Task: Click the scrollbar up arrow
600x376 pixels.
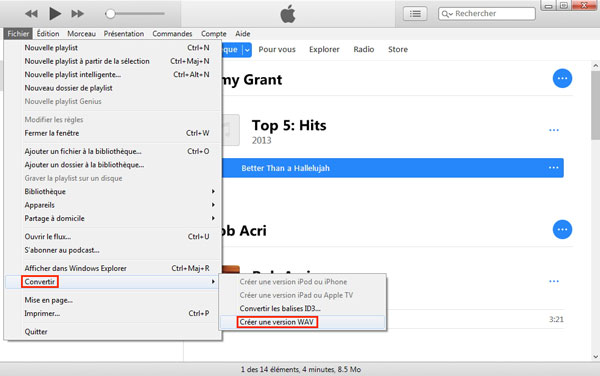Action: pos(595,66)
